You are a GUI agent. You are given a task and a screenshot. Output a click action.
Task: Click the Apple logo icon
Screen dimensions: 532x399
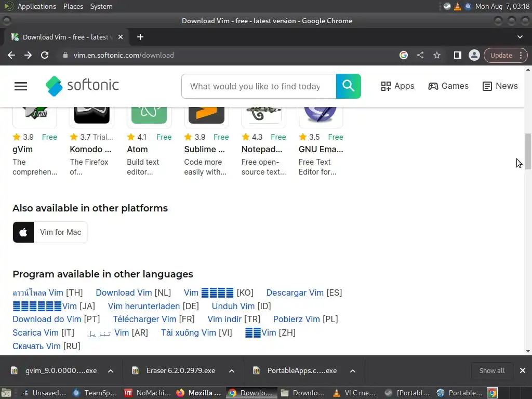coord(23,232)
